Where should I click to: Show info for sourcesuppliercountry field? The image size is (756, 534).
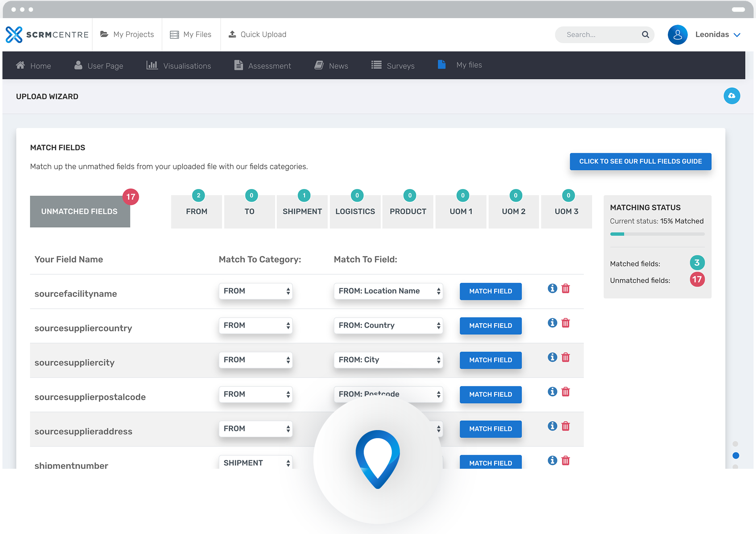552,323
